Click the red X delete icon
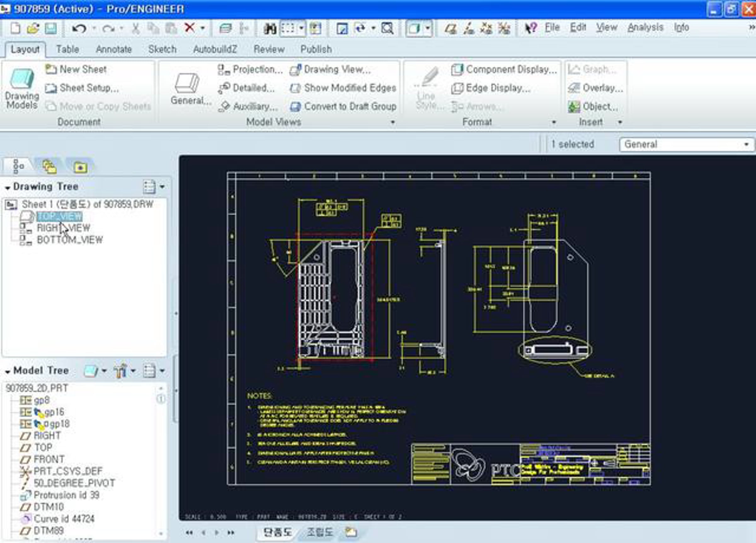The width and height of the screenshot is (756, 543). coord(190,28)
